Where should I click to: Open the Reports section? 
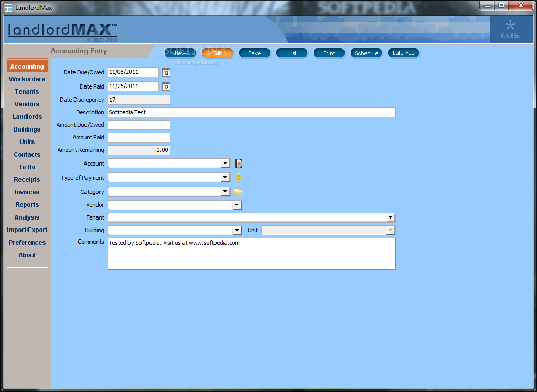tap(27, 205)
